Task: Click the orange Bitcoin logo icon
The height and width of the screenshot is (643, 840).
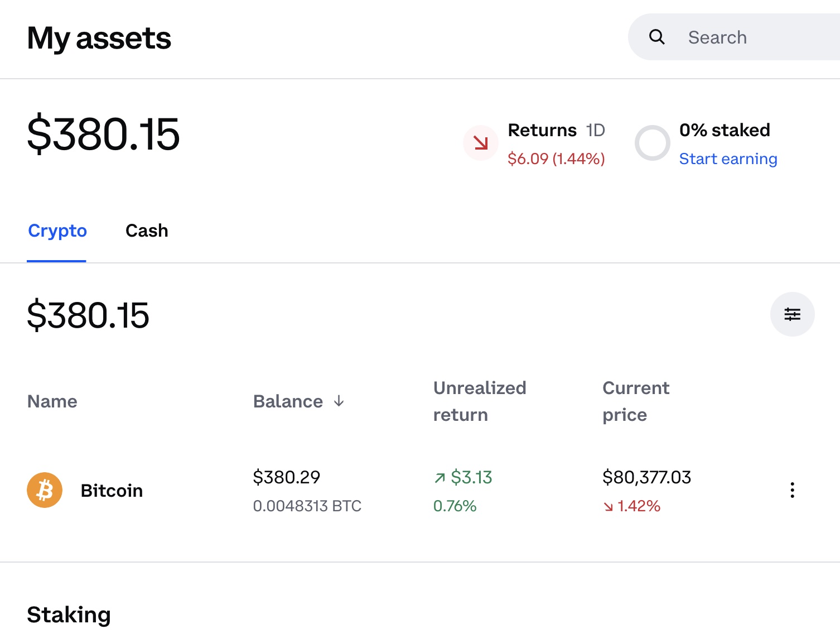Action: [45, 490]
